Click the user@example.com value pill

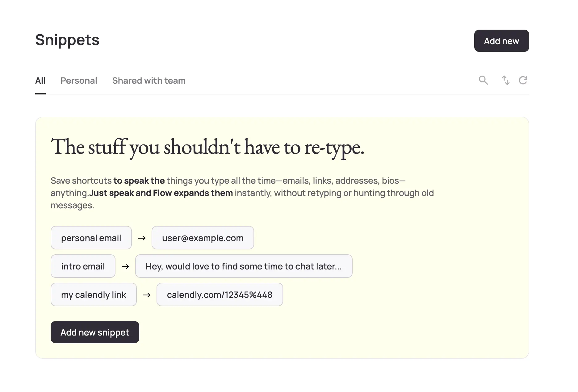(x=203, y=238)
